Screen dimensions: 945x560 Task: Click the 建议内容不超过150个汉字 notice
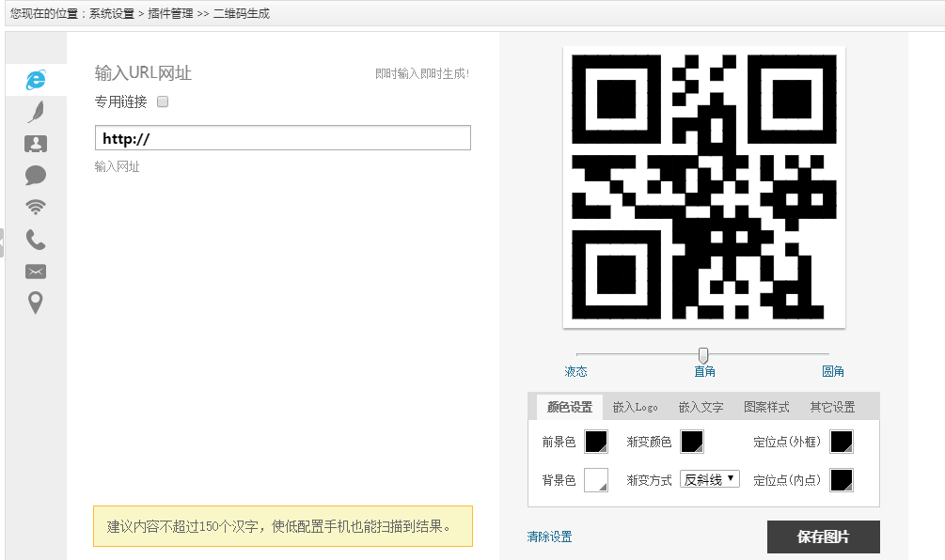(x=283, y=526)
